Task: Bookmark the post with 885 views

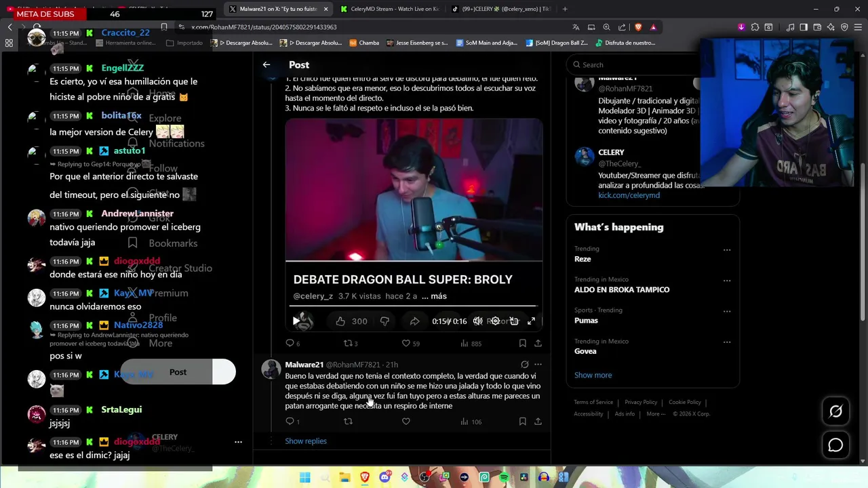Action: pyautogui.click(x=522, y=344)
